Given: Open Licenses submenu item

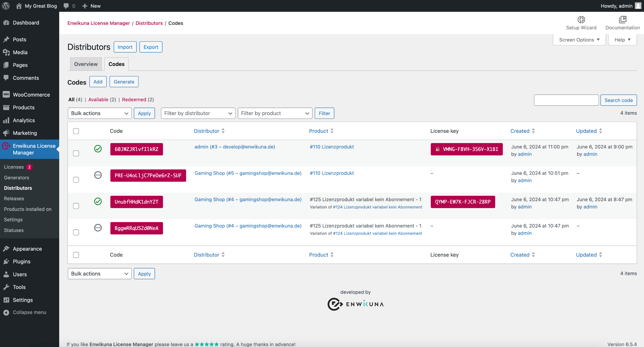Looking at the screenshot, I should point(14,167).
